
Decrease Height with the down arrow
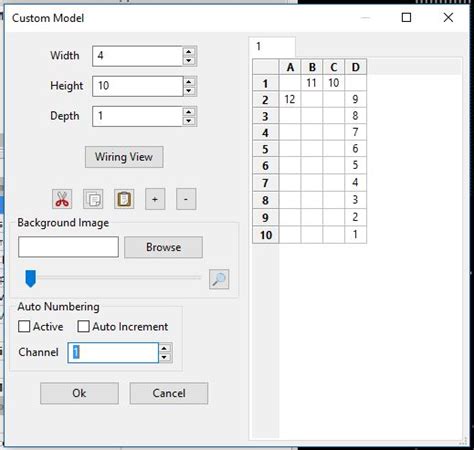pos(189,91)
